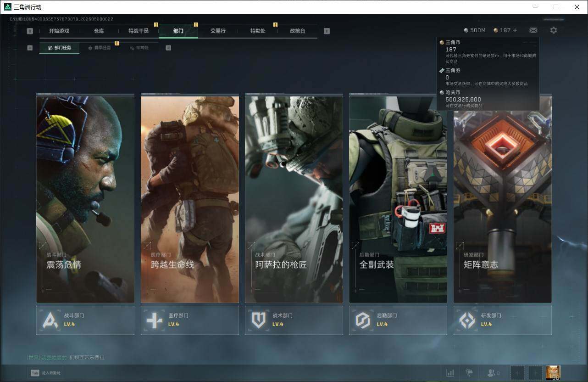The width and height of the screenshot is (588, 382).
Task: Maximize the 三角洲行动 window
Action: tap(556, 7)
